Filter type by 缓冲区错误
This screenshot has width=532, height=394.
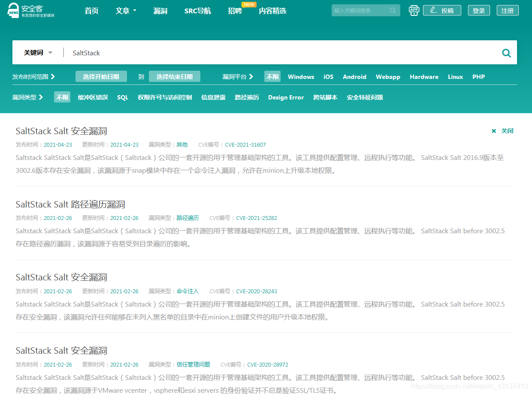(x=93, y=97)
